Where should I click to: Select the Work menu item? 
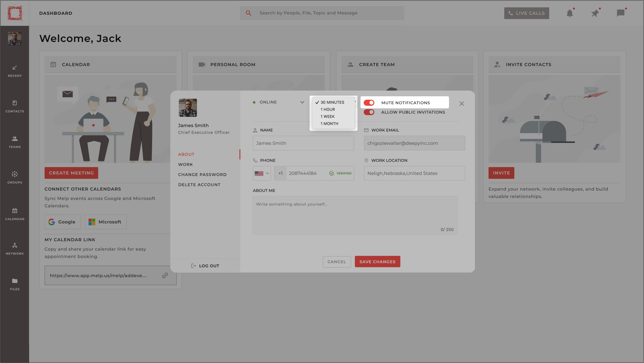pyautogui.click(x=185, y=164)
